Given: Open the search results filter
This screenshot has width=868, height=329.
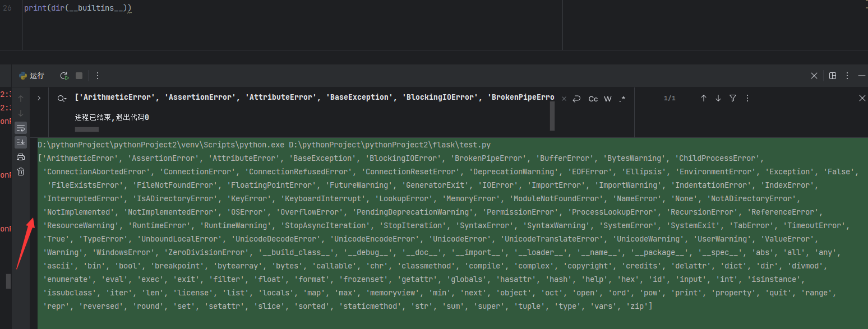Looking at the screenshot, I should point(732,98).
